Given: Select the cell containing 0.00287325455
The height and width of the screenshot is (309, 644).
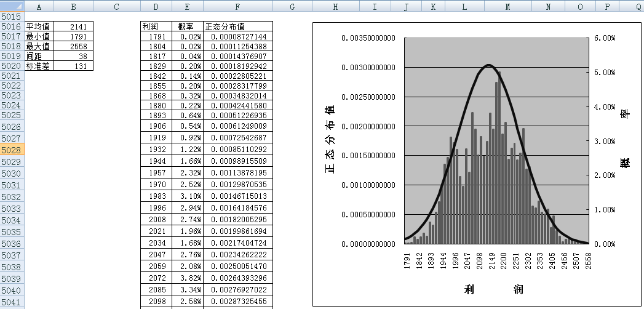Looking at the screenshot, I should [237, 301].
